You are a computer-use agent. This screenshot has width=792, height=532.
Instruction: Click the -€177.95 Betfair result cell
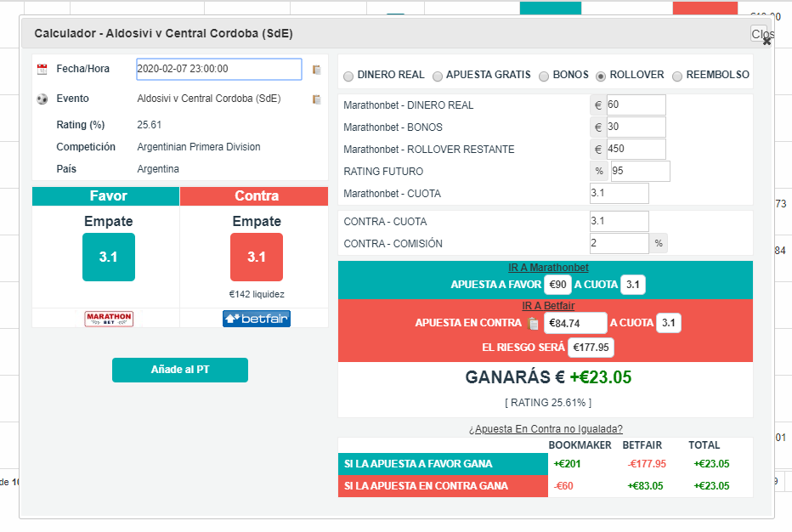click(x=647, y=464)
